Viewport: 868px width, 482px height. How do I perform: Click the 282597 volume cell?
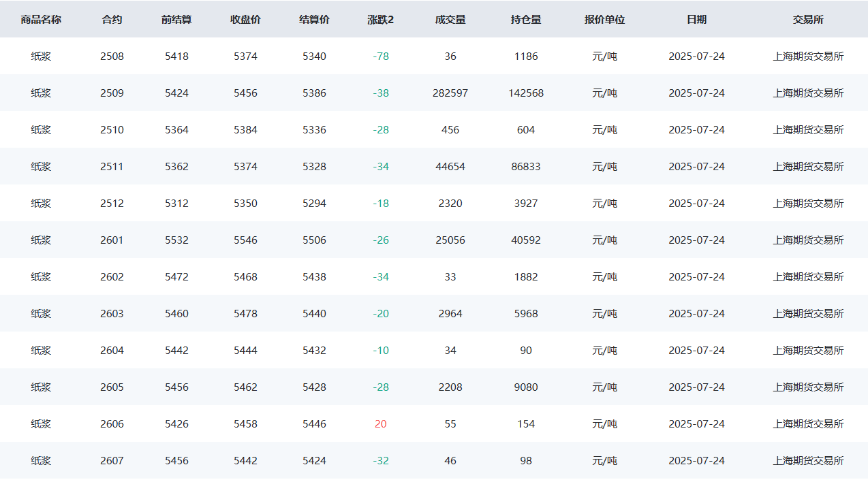click(450, 93)
